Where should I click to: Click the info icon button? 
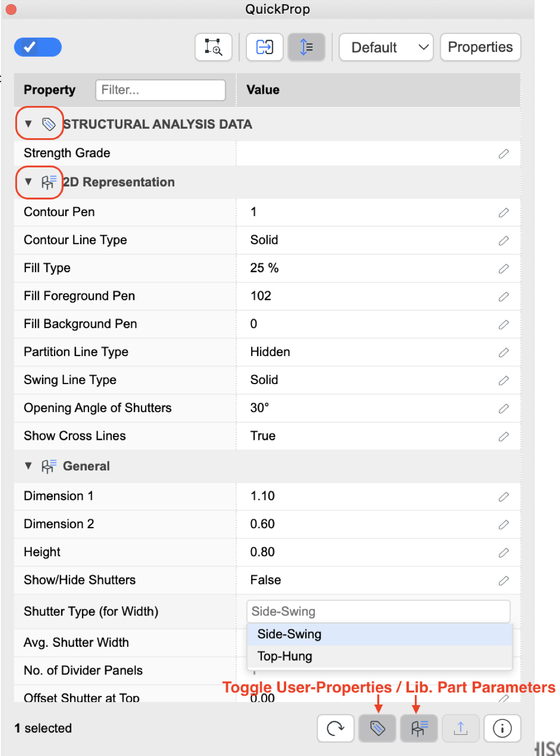[502, 728]
